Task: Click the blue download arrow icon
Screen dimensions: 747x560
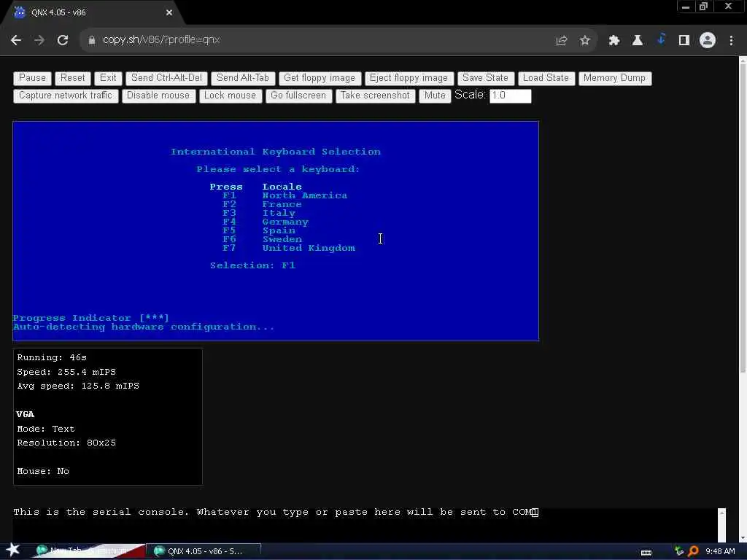Action: click(660, 39)
